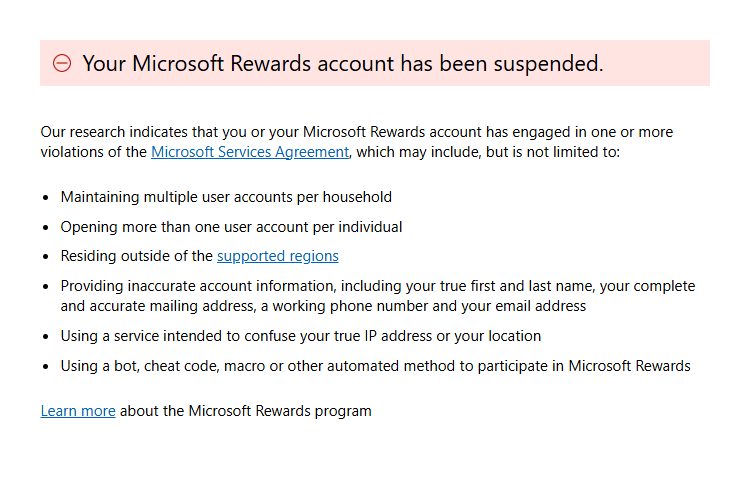Viewport: 747px width, 484px height.
Task: Click bullet dot before 'Maintaining multiple user accounts'
Action: (47, 198)
